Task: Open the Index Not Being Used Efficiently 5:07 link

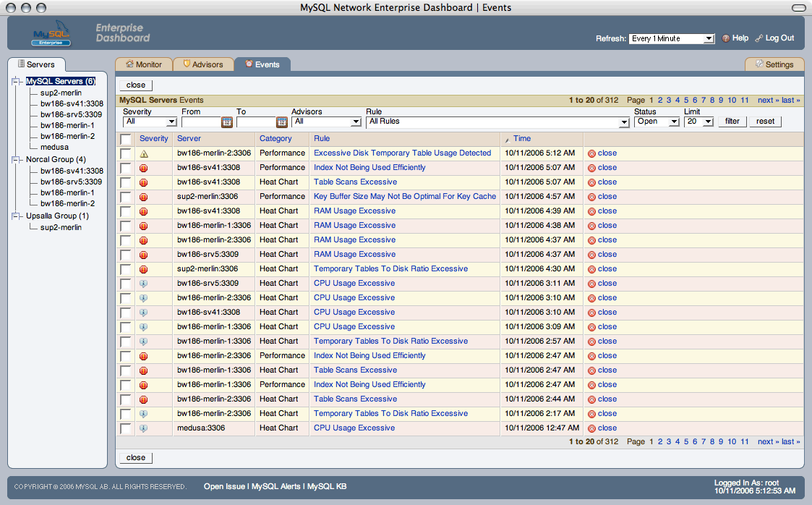Action: click(369, 168)
